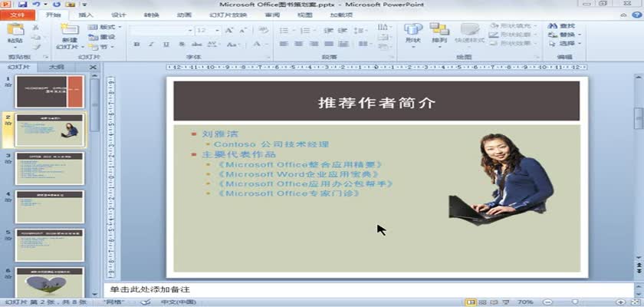This screenshot has width=644, height=307.
Task: Open the Layout (版式) dropdown
Action: [x=105, y=27]
